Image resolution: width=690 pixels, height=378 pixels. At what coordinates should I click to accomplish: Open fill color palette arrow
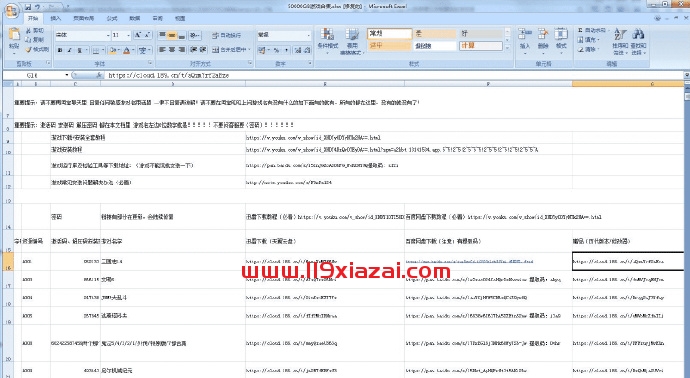point(119,51)
